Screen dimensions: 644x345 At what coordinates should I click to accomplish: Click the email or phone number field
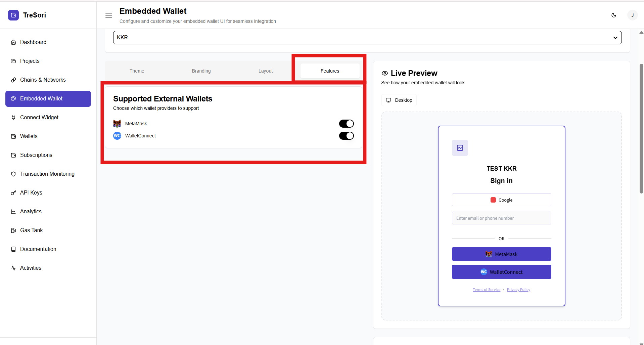(x=501, y=218)
